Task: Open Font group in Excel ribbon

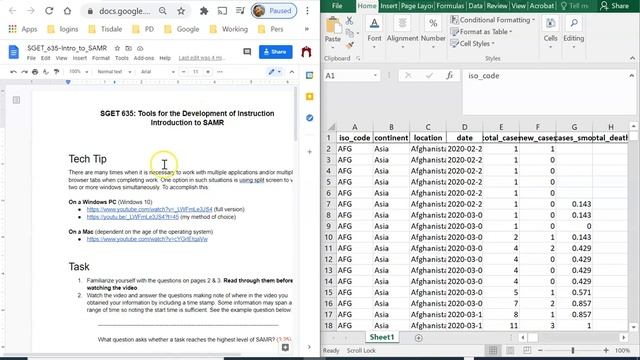Action: pyautogui.click(x=374, y=33)
